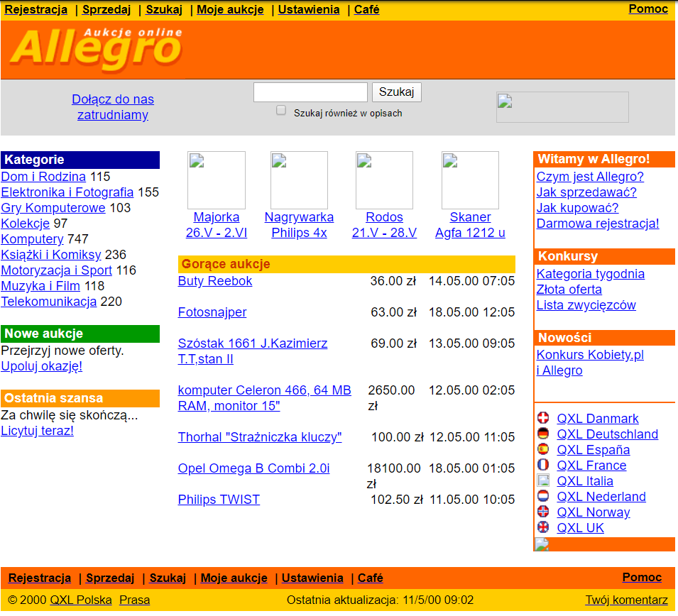The height and width of the screenshot is (616, 678).
Task: Enable 'Szukaj również w opisach' checkbox
Action: (x=281, y=111)
